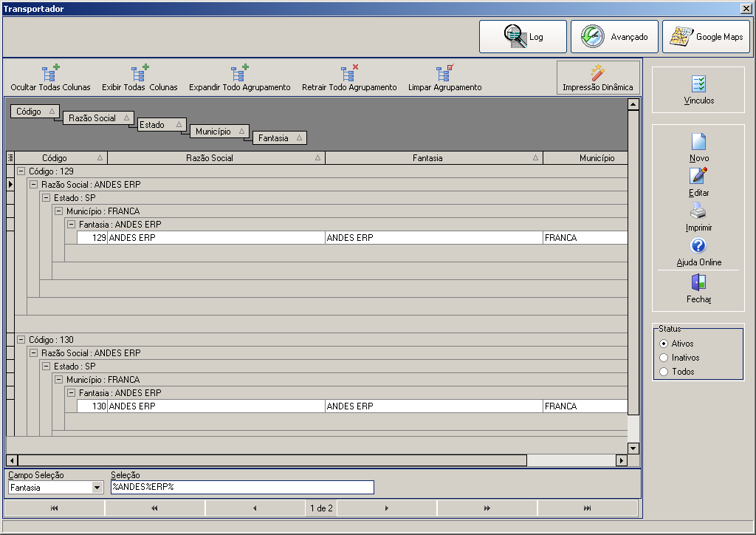Open the Vínculos checklist

point(698,90)
